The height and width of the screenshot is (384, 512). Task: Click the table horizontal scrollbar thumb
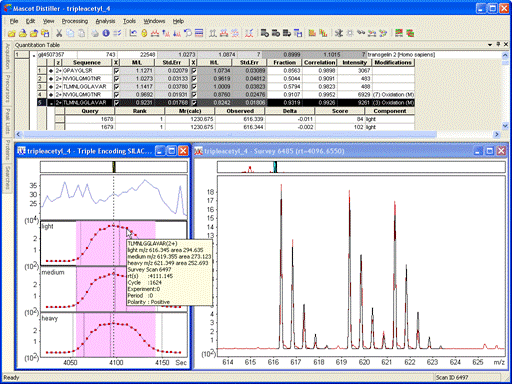click(x=230, y=134)
